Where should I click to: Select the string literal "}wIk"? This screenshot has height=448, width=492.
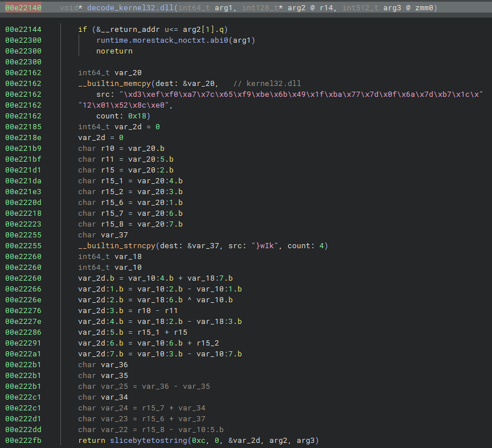(265, 246)
